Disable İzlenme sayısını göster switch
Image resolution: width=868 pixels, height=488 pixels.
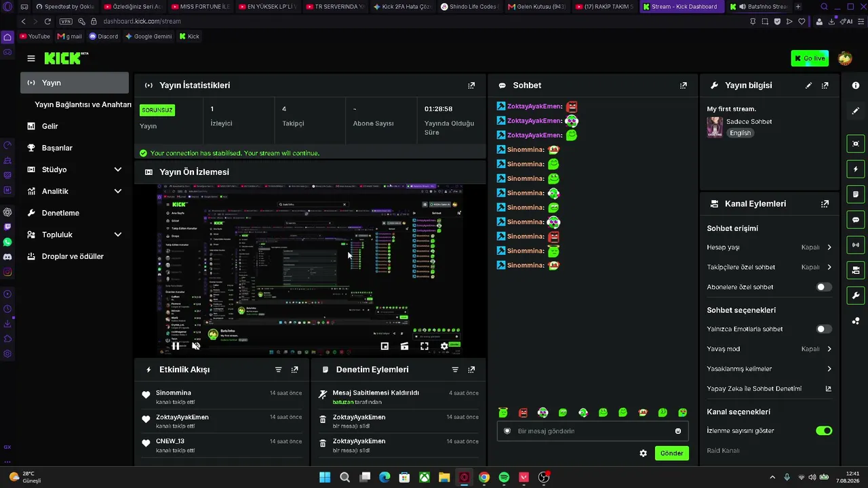[824, 430]
